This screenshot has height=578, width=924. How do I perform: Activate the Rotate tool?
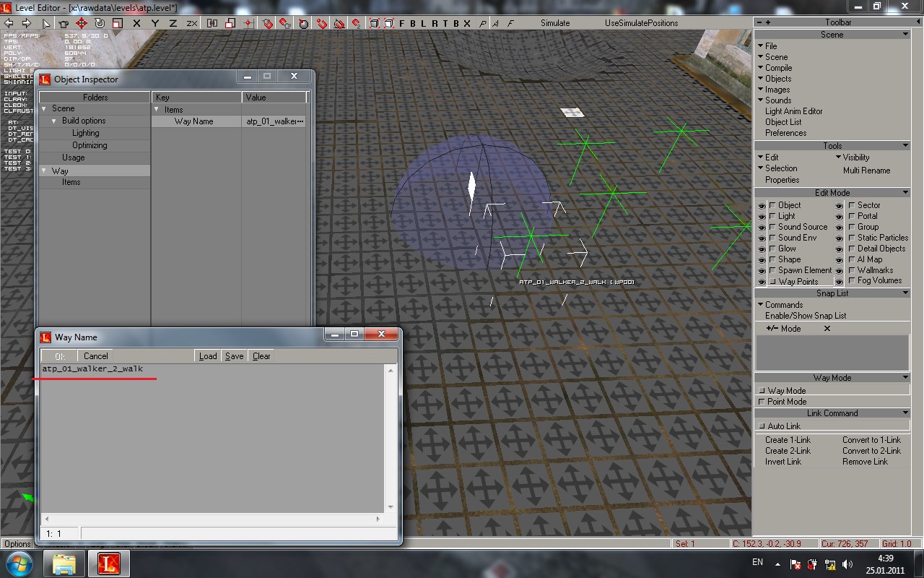[x=100, y=23]
